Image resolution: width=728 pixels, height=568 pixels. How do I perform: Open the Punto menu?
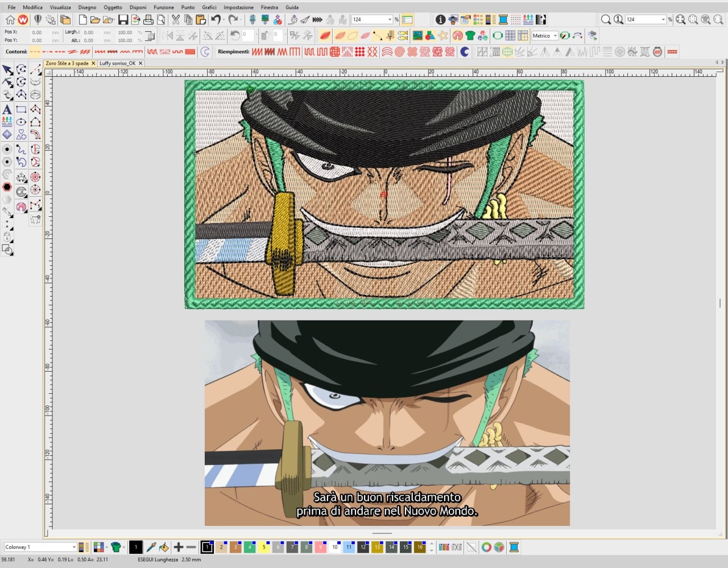188,7
